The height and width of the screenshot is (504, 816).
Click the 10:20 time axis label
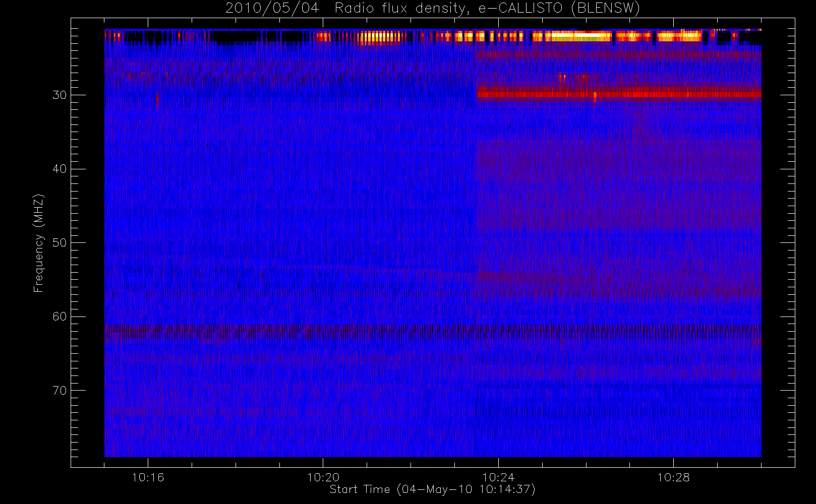tap(323, 477)
